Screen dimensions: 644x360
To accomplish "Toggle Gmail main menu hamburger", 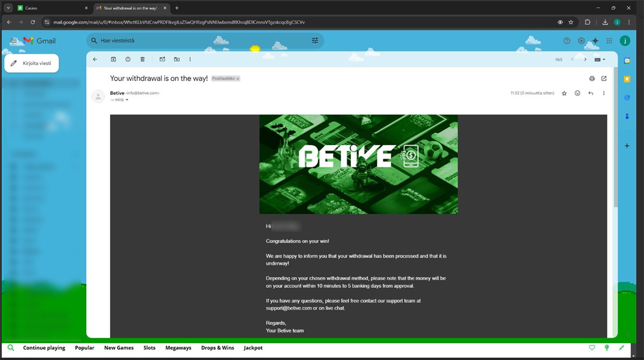I will pyautogui.click(x=14, y=41).
